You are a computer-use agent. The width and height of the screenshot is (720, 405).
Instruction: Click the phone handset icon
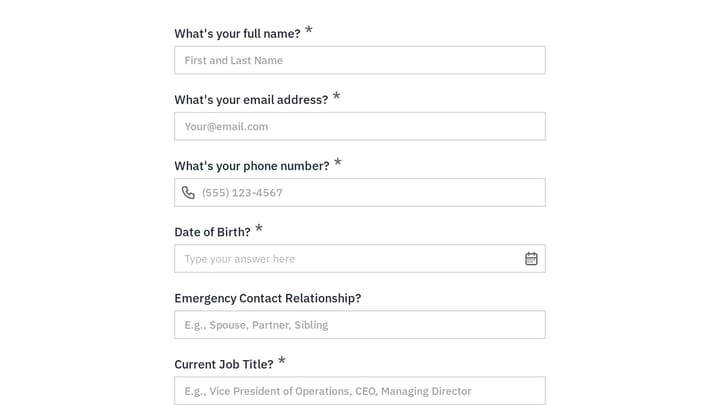[x=188, y=192]
